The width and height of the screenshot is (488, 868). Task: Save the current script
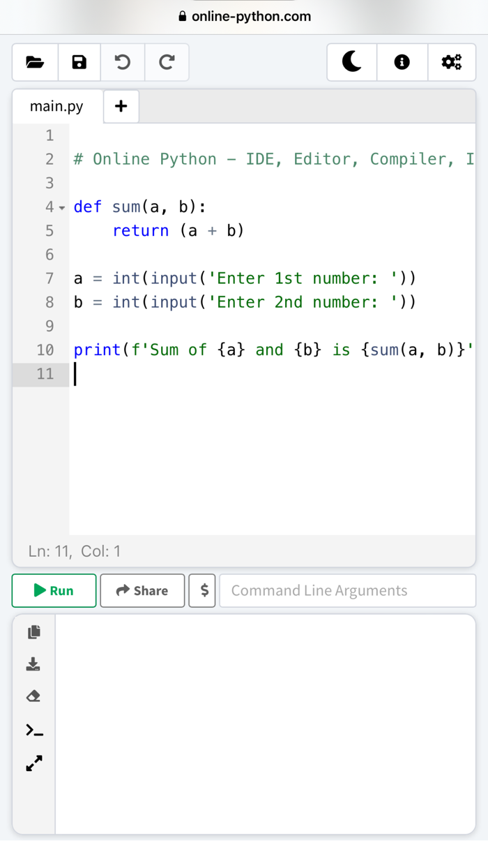79,61
